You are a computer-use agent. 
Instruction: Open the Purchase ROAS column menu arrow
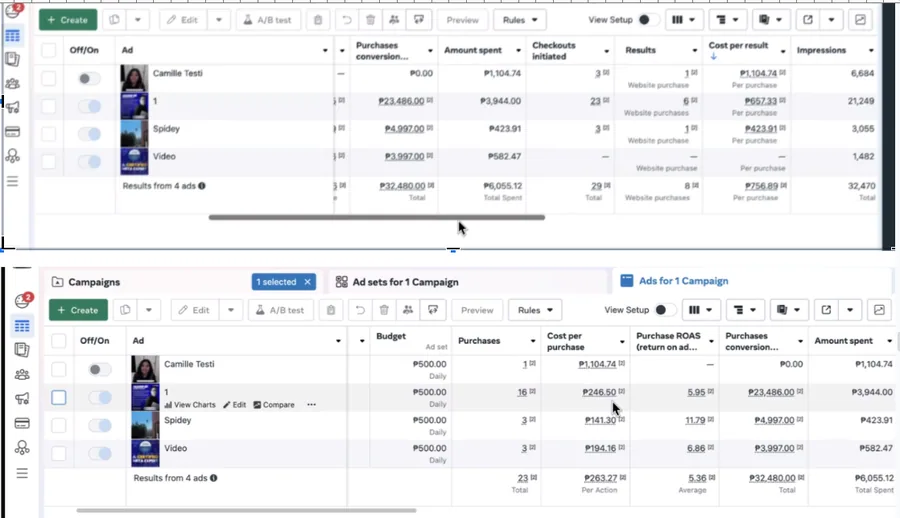[x=711, y=342]
